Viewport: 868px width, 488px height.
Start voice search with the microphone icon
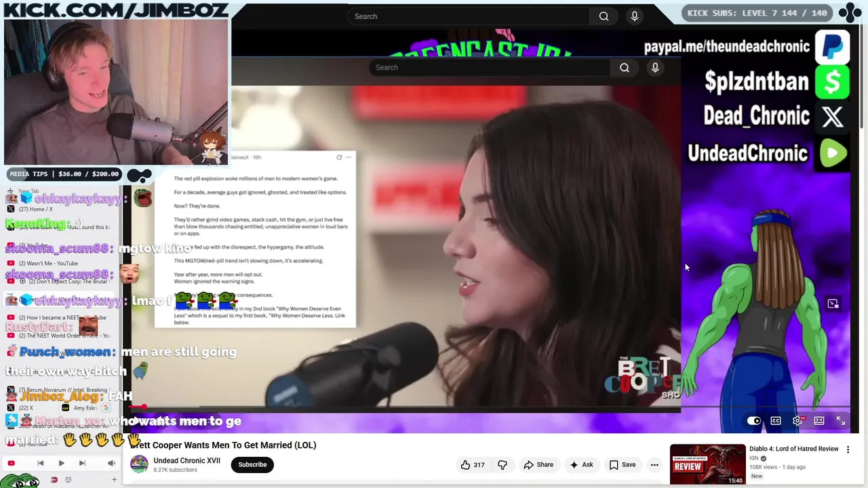coord(635,16)
